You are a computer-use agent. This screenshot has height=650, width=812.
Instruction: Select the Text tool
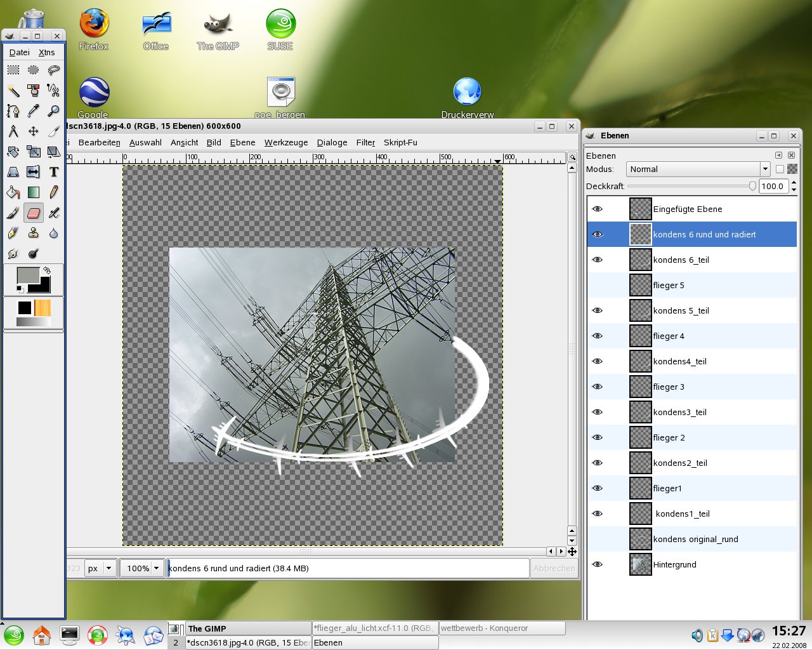[x=54, y=171]
